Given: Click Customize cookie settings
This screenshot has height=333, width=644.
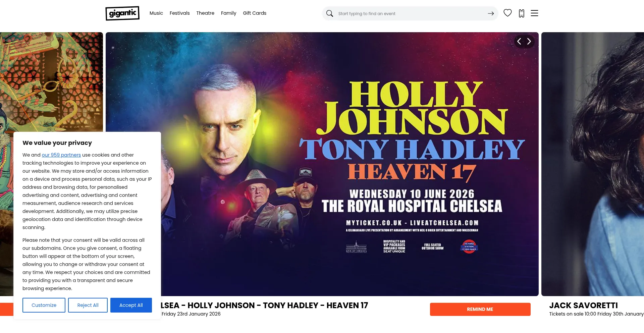Looking at the screenshot, I should [44, 305].
